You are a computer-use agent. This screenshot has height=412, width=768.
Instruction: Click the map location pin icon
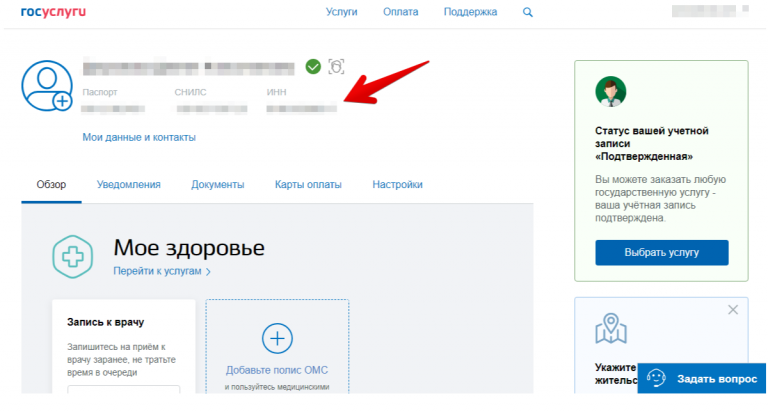tap(610, 328)
